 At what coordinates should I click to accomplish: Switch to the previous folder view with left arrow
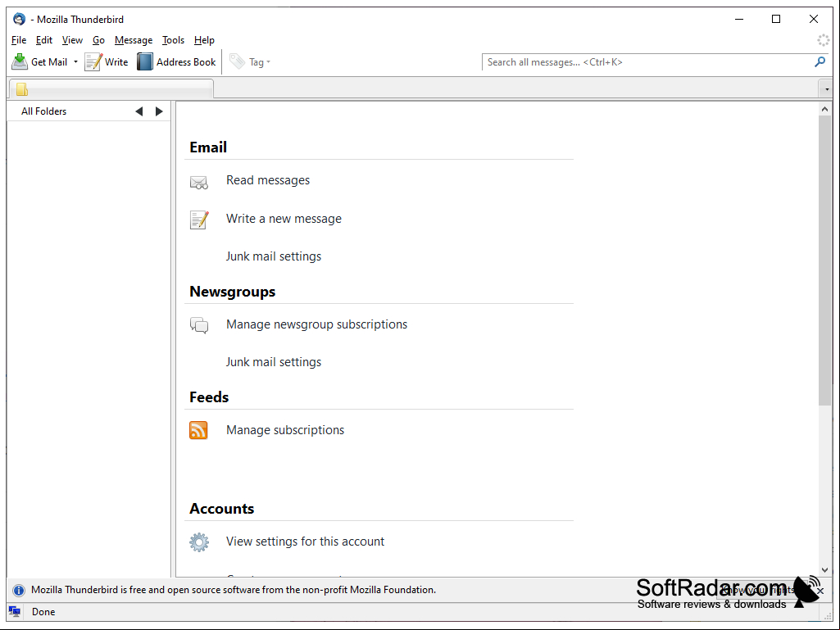139,111
